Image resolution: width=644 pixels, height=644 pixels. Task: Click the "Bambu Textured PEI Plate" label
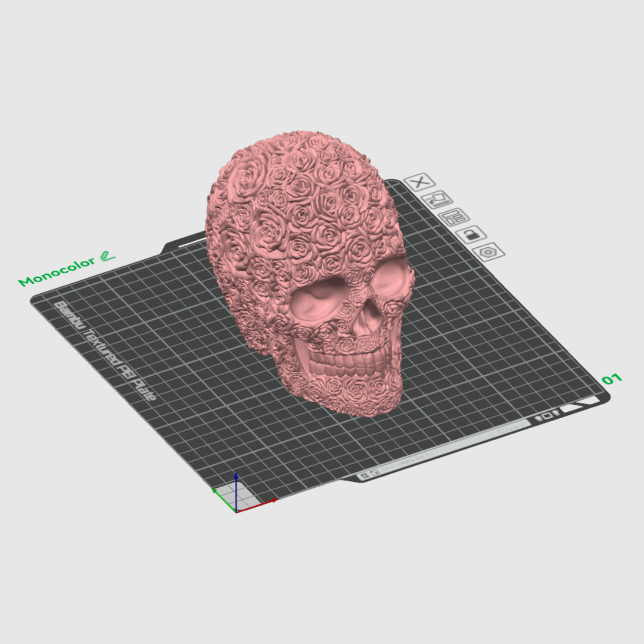105,351
